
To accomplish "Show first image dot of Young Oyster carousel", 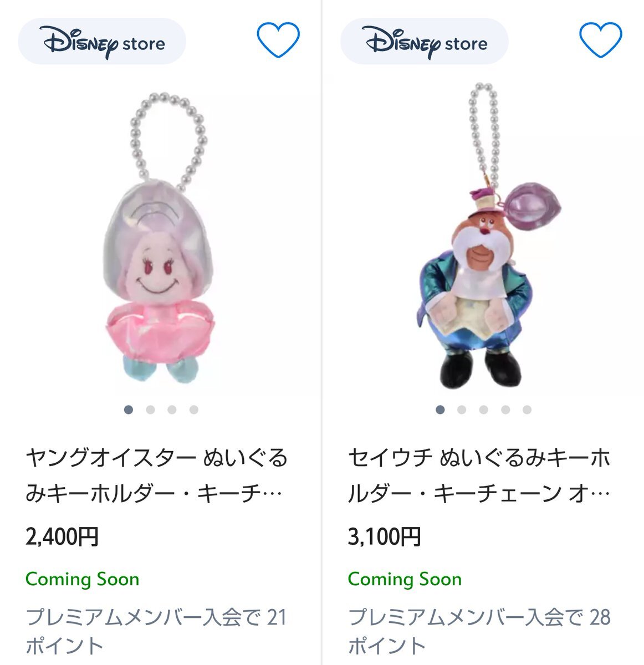I will 129,410.
